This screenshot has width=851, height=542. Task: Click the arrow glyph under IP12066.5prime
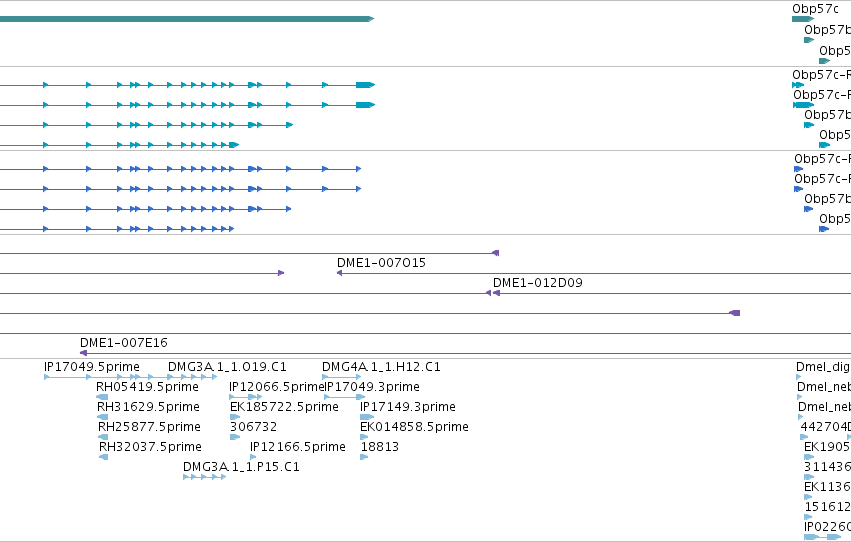[x=246, y=397]
